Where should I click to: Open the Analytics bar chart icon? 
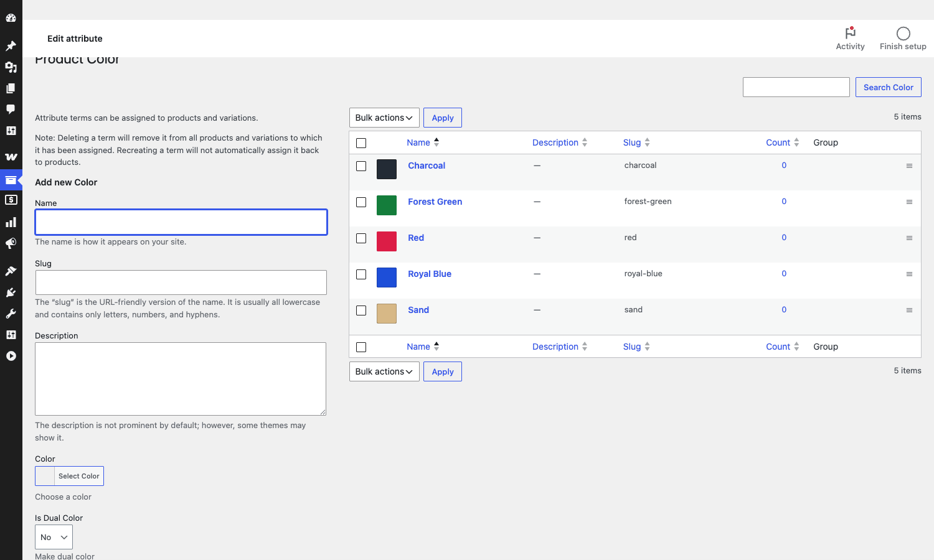pyautogui.click(x=11, y=222)
